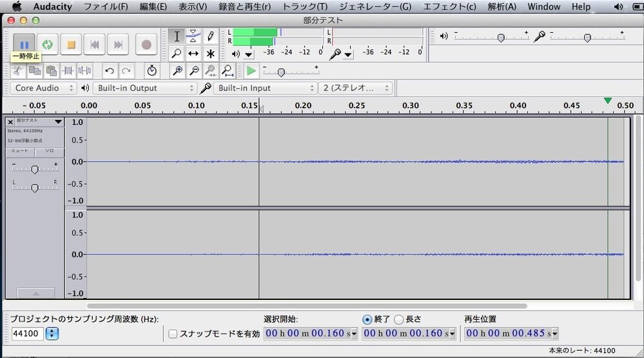Open the selection start time format dropdown
Image resolution: width=644 pixels, height=358 pixels.
355,333
